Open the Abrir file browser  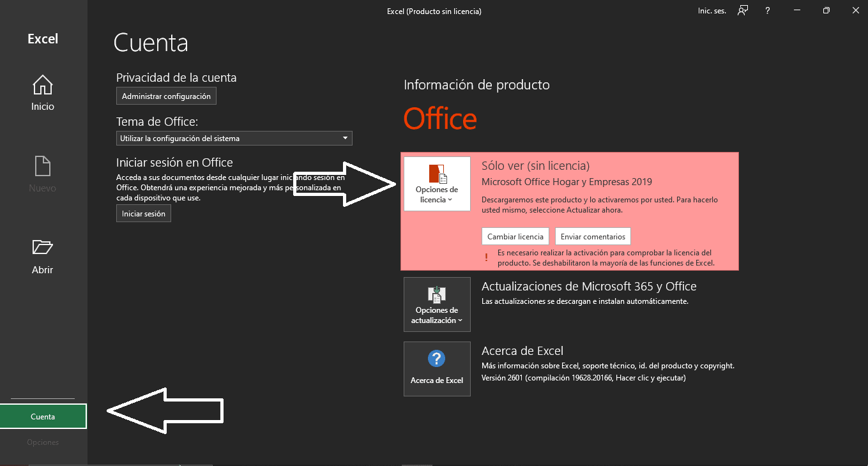(x=43, y=257)
